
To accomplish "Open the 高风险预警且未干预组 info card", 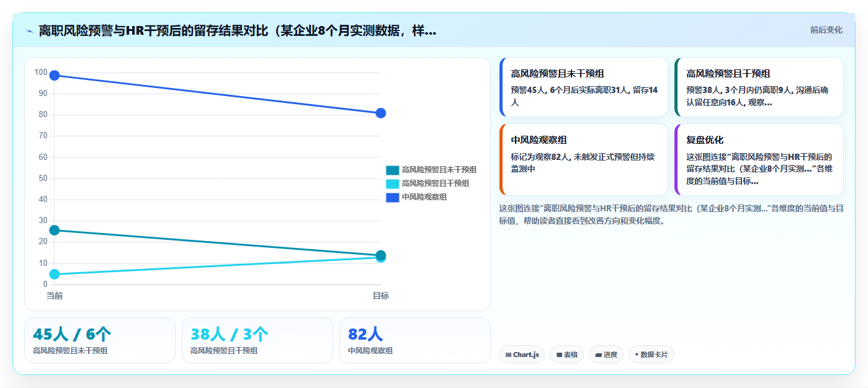I will 583,87.
